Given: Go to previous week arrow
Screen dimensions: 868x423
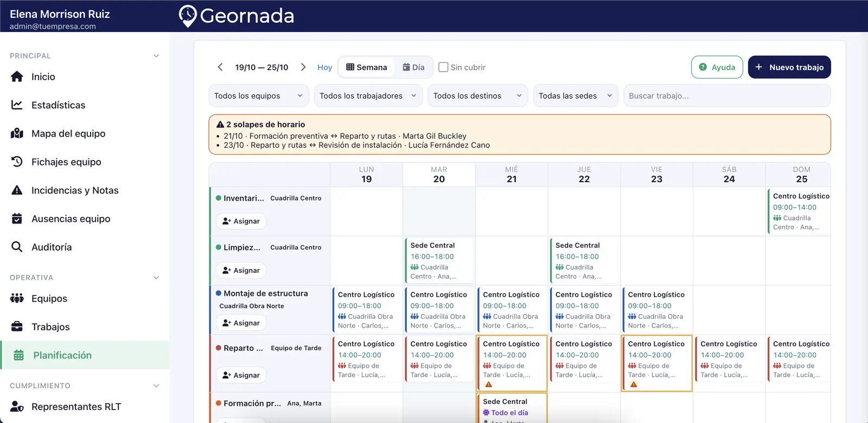Looking at the screenshot, I should pos(220,67).
